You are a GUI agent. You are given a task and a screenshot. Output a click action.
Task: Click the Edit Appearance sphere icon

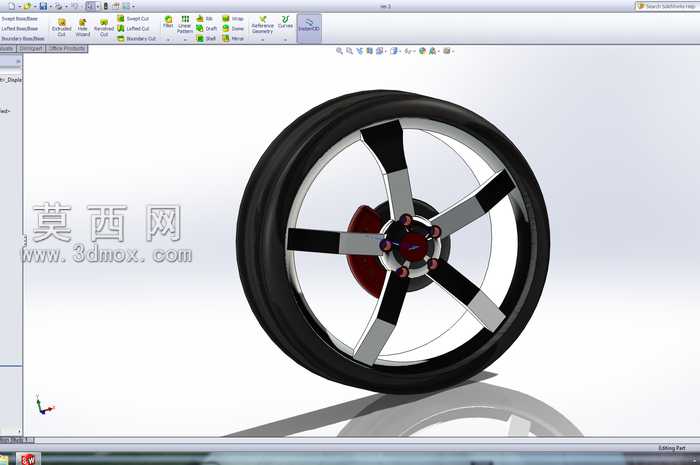422,51
